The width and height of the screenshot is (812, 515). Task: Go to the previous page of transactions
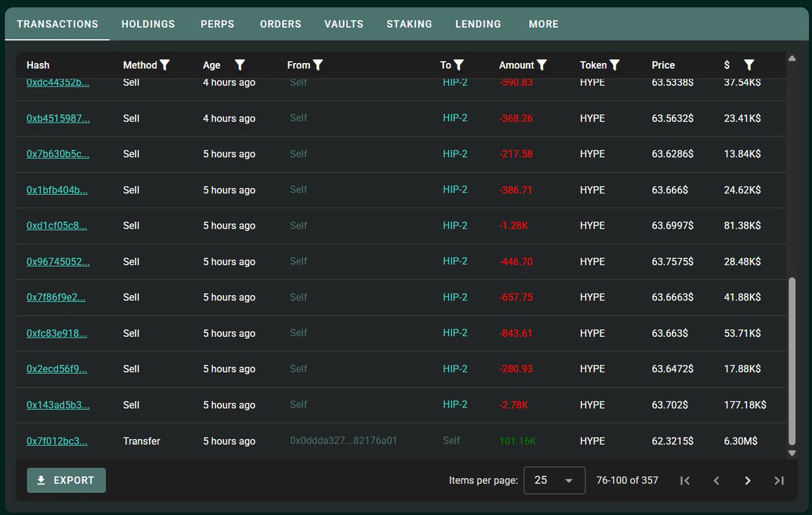click(716, 480)
